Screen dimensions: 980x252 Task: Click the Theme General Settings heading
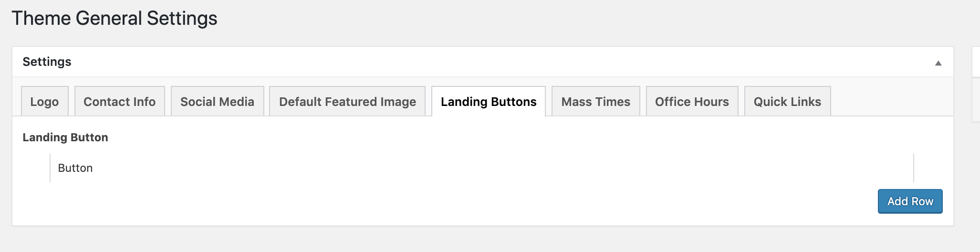[115, 19]
